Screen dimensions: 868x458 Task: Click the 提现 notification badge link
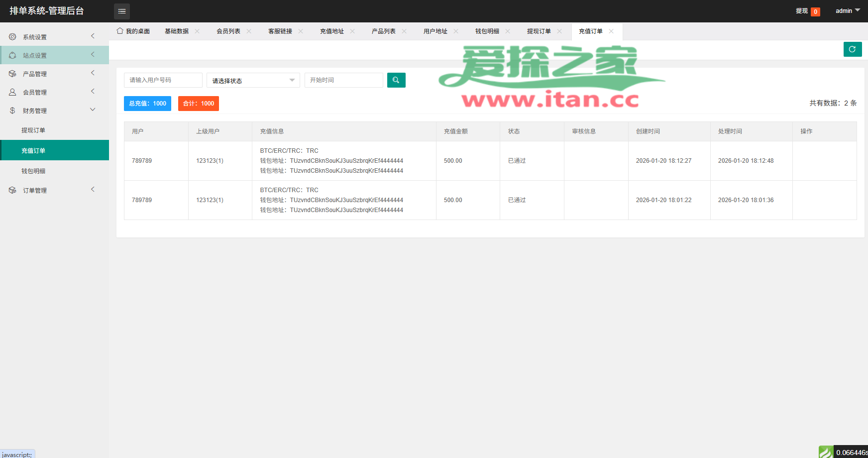[807, 11]
